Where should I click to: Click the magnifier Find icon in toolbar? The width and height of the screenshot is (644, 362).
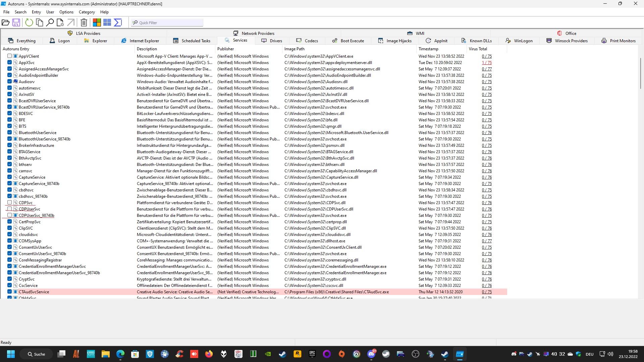click(50, 22)
